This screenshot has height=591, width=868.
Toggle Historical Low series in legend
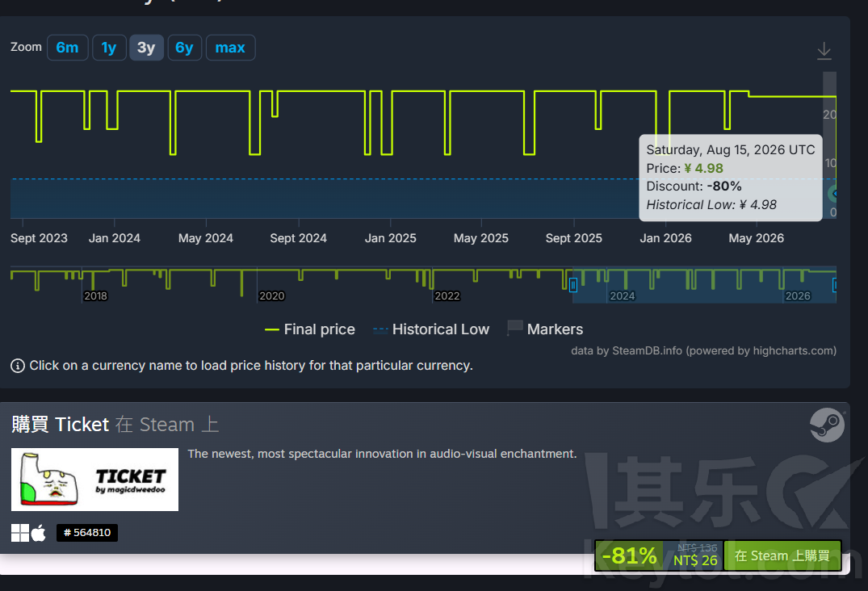tap(431, 329)
